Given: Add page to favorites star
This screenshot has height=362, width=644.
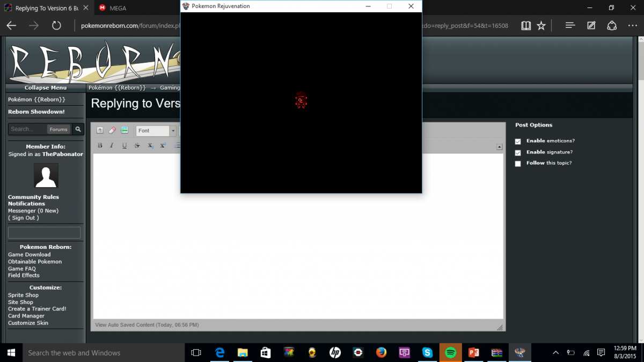Looking at the screenshot, I should [x=541, y=25].
